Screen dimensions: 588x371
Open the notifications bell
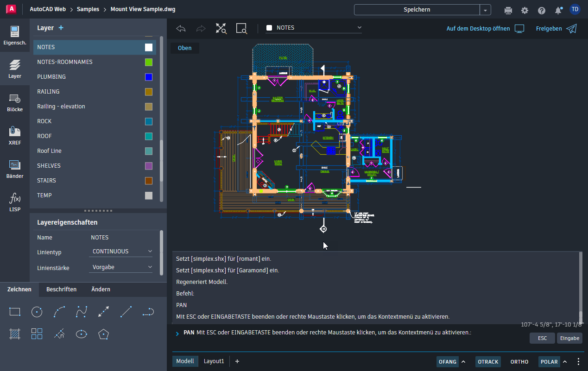point(558,10)
